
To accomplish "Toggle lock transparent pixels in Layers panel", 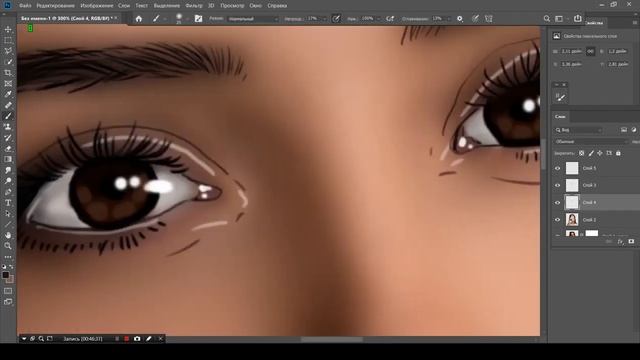I will point(582,153).
